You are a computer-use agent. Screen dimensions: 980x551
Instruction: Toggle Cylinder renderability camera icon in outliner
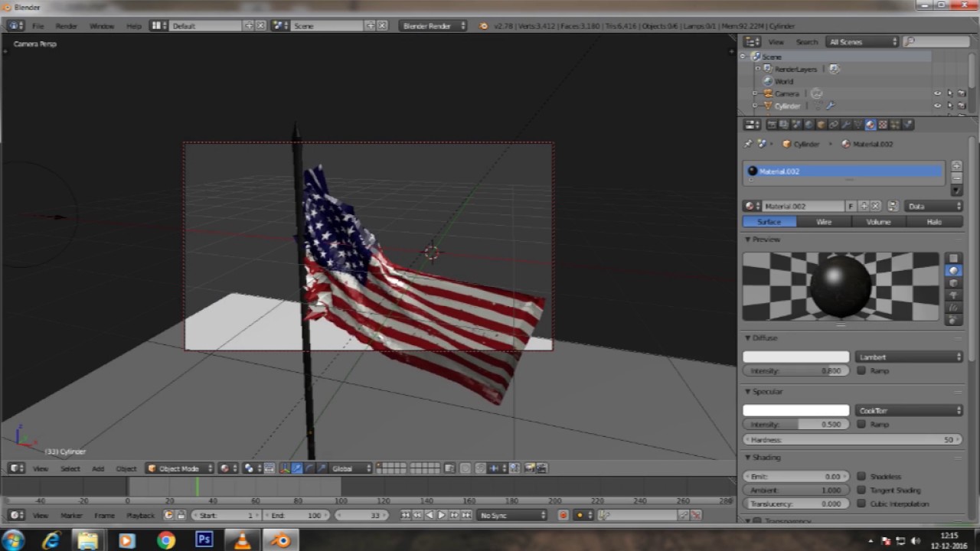click(962, 106)
